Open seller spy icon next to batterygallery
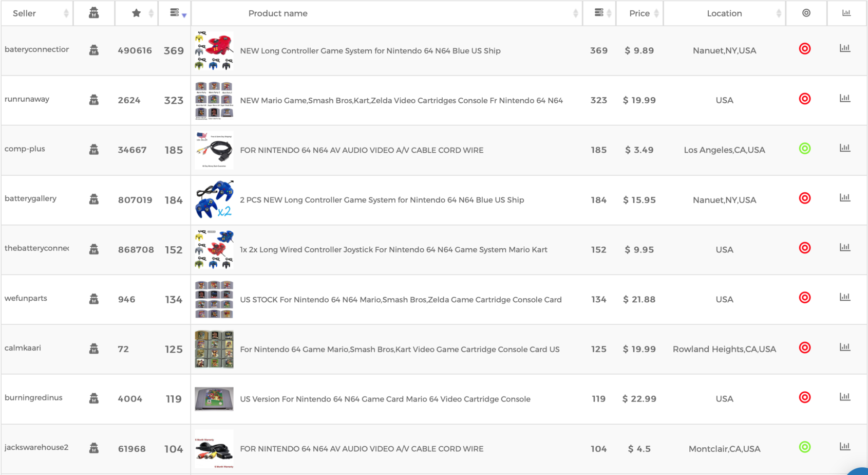This screenshot has height=475, width=868. (x=93, y=199)
